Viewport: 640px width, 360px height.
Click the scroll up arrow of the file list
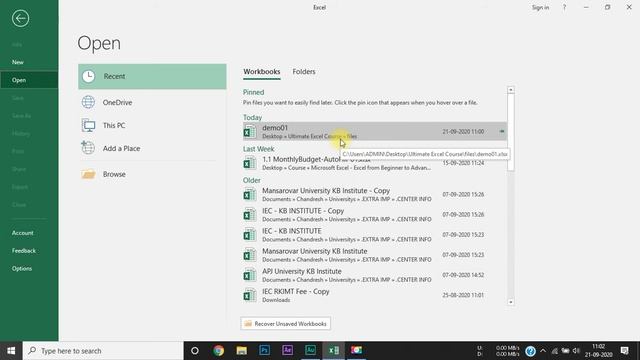pyautogui.click(x=511, y=90)
